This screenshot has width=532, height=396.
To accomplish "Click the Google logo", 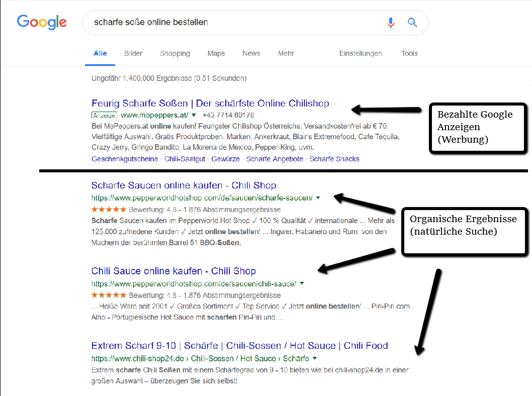I will 42,23.
